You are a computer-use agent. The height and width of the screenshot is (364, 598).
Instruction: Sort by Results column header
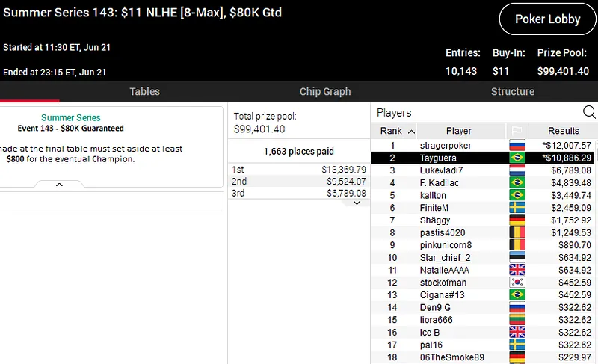tap(563, 131)
